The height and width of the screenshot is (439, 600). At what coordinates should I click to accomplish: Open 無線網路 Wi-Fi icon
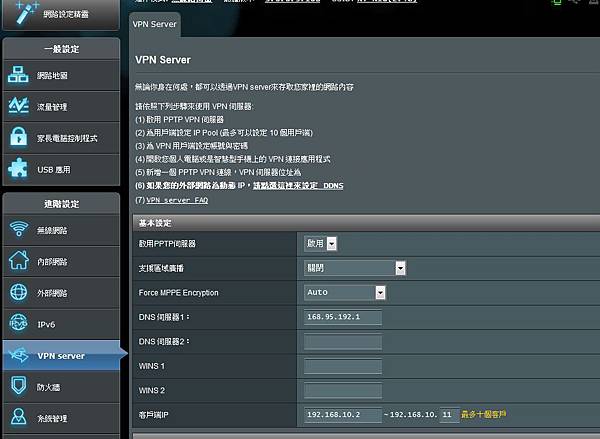19,229
